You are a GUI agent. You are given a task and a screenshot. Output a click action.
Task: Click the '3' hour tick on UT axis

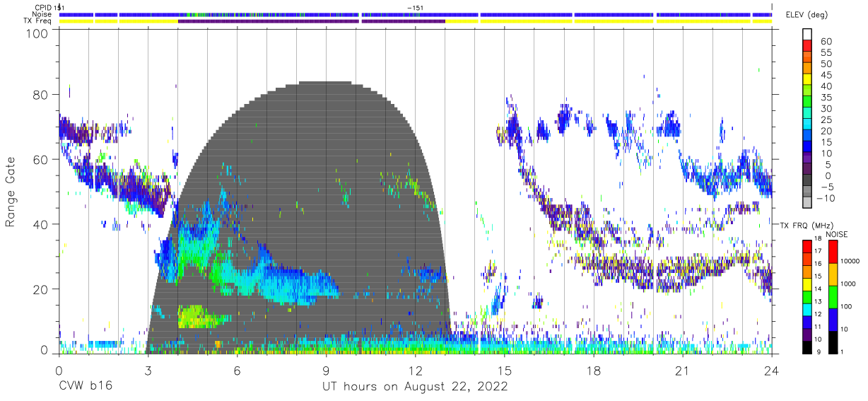point(148,370)
